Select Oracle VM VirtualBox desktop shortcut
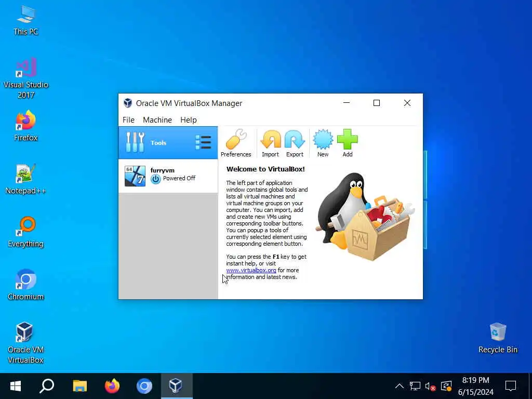The height and width of the screenshot is (399, 532). pyautogui.click(x=25, y=343)
